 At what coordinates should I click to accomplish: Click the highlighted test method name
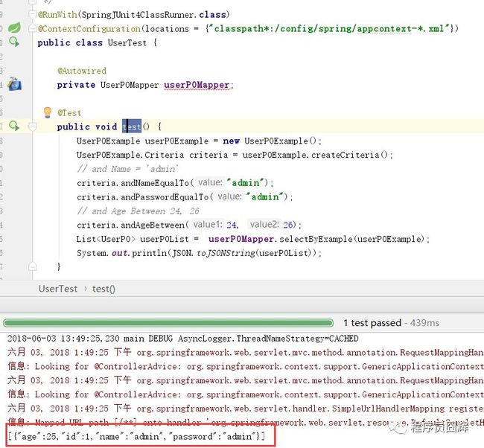coord(132,127)
